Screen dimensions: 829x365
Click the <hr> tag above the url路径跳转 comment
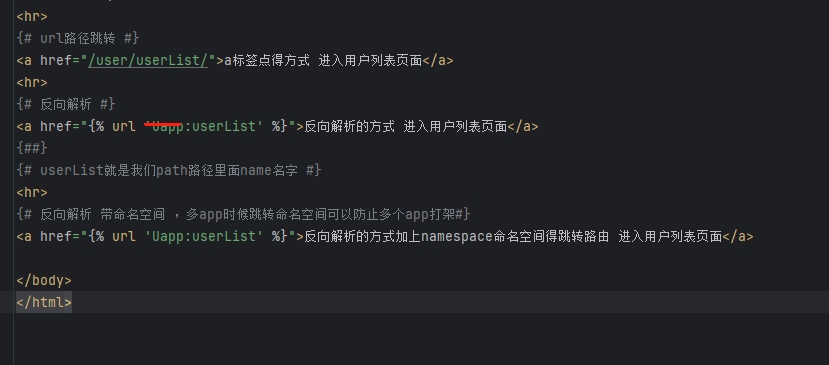click(x=32, y=16)
